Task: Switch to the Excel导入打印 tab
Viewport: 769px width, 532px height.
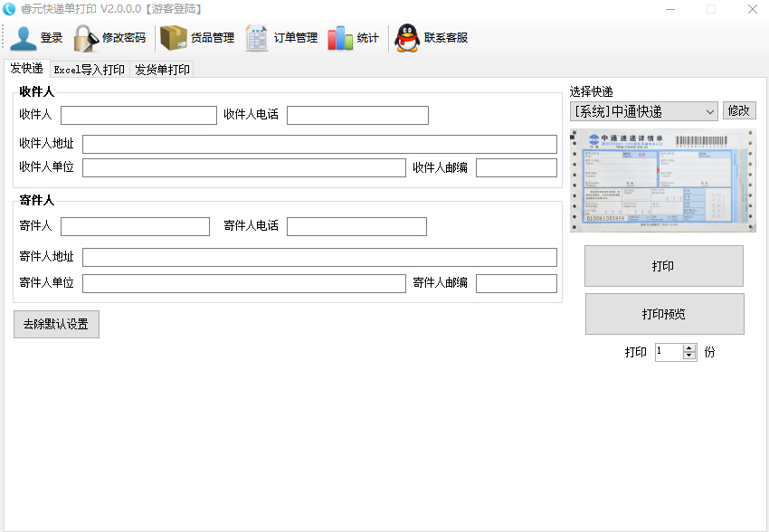Action: click(x=90, y=68)
